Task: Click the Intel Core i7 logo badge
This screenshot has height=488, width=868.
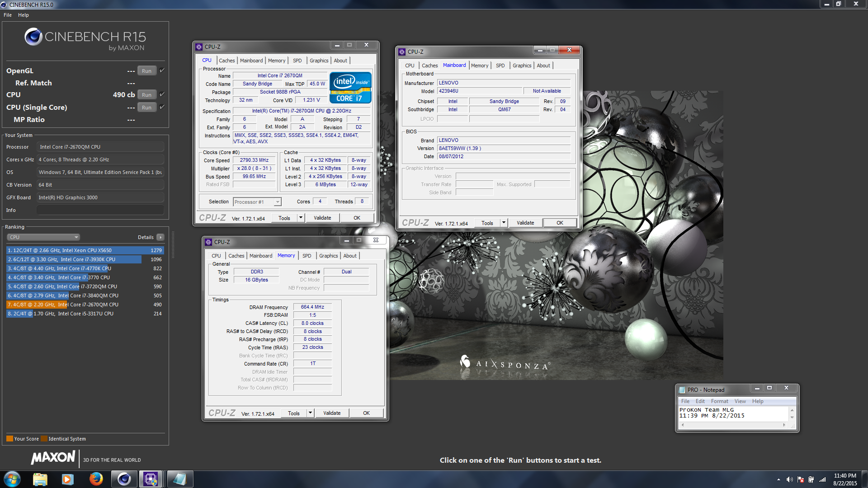Action: 350,88
